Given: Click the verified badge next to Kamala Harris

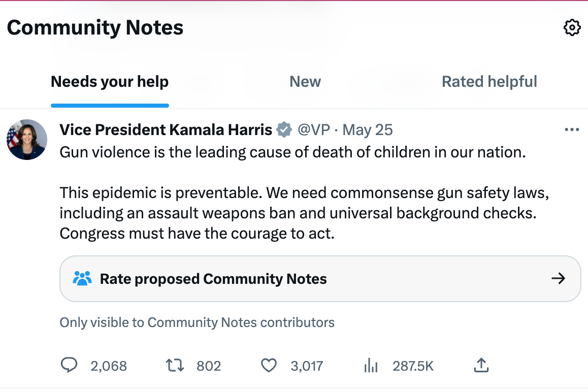Looking at the screenshot, I should 283,129.
